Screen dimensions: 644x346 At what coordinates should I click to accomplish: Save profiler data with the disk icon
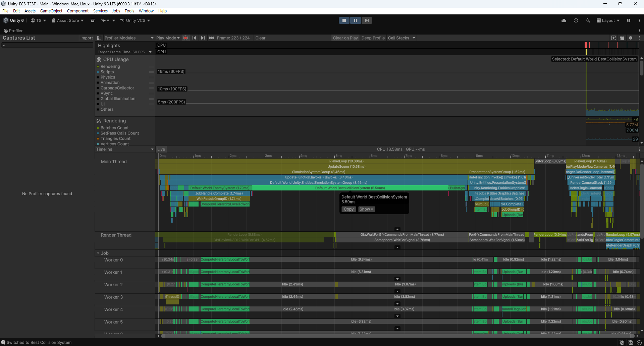click(622, 38)
